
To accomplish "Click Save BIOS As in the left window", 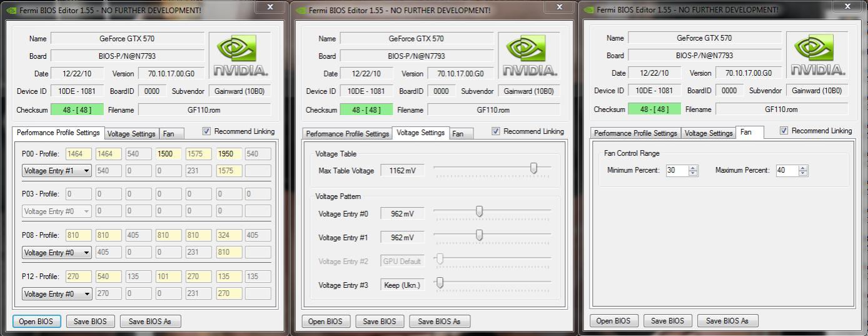I will [x=150, y=322].
